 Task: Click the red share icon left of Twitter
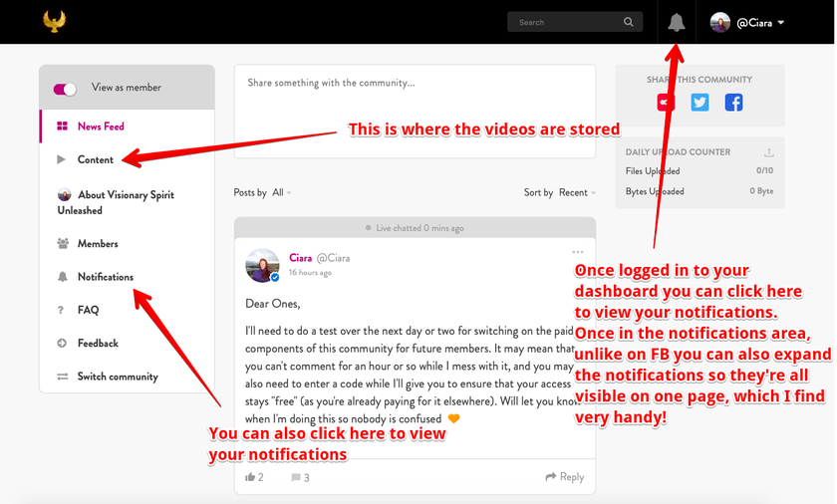[666, 102]
